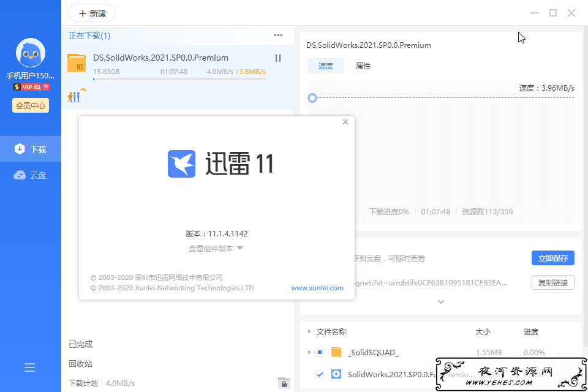Expand the link details chevron

[x=441, y=301]
